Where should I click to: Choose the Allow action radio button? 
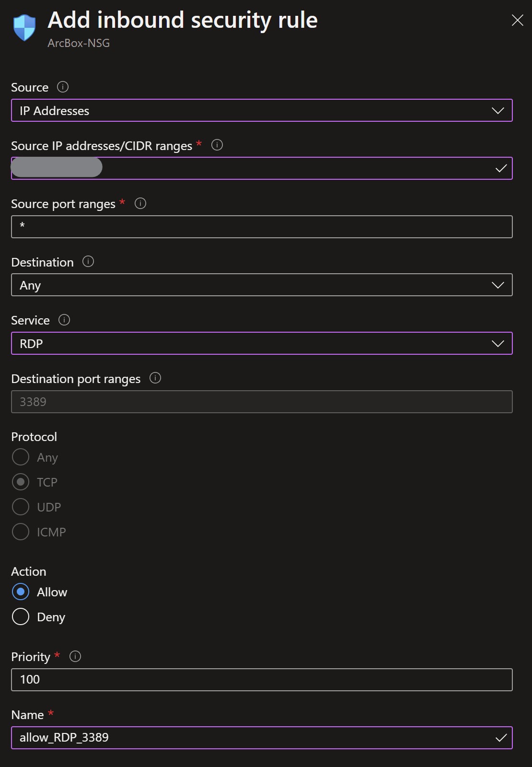21,592
